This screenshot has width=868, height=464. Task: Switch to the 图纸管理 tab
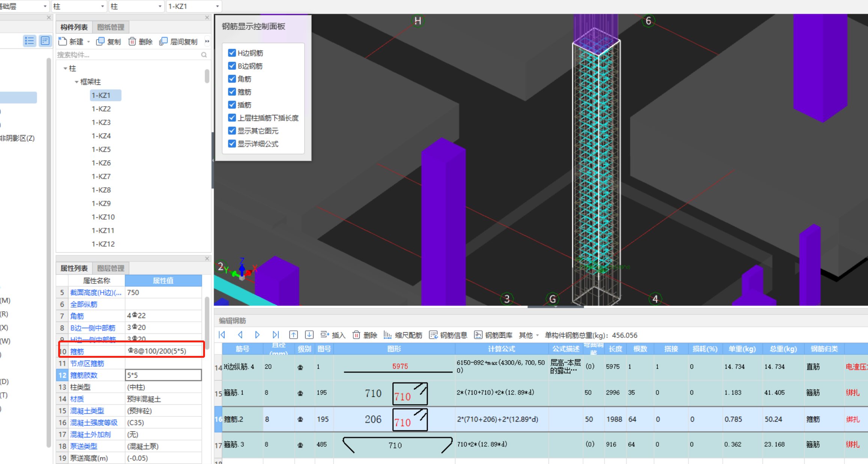pyautogui.click(x=110, y=27)
